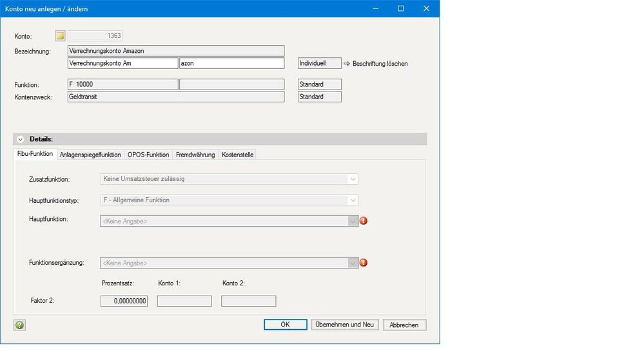Click the field containing Verrechnungskonto Am
This screenshot has width=644, height=362.
[x=122, y=63]
